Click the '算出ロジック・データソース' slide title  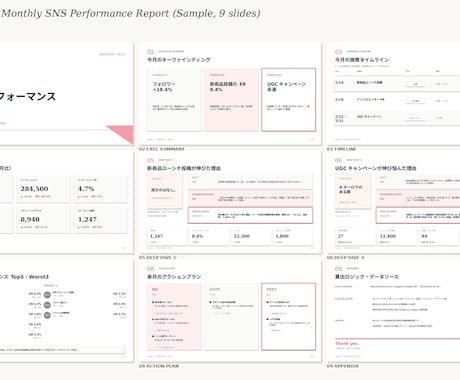click(x=367, y=277)
